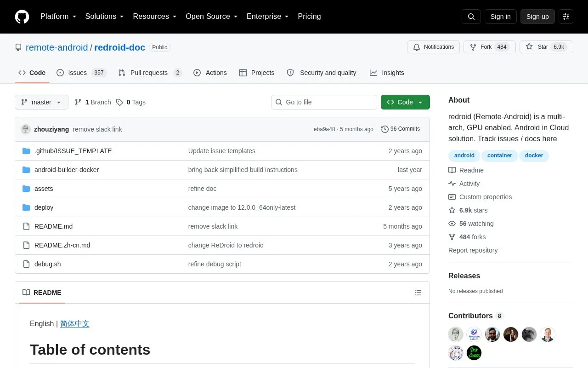Open Report repository link
This screenshot has height=368, width=588.
pyautogui.click(x=473, y=250)
